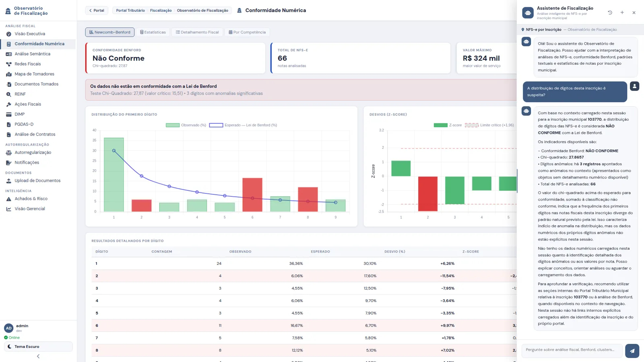Screen dimensions: 644x362
Task: Click the Observatório de Fiscalização logo icon
Action: pyautogui.click(x=8, y=11)
